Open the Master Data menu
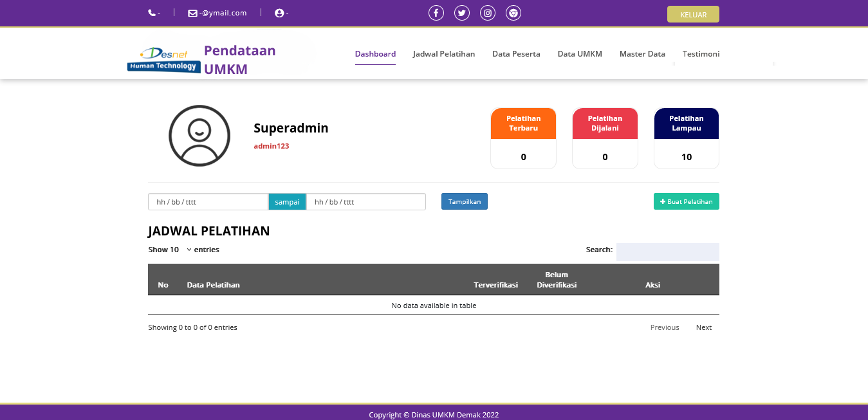The height and width of the screenshot is (420, 868). (x=642, y=54)
